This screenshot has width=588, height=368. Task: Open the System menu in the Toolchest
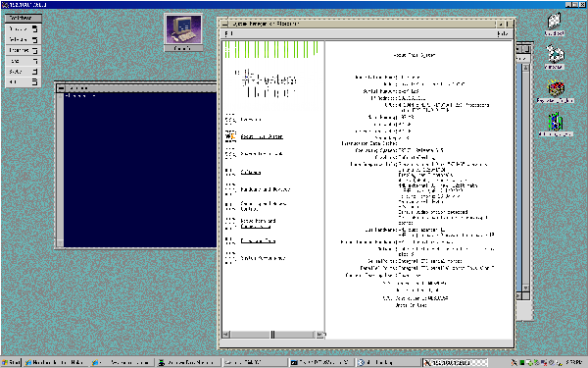coord(23,71)
